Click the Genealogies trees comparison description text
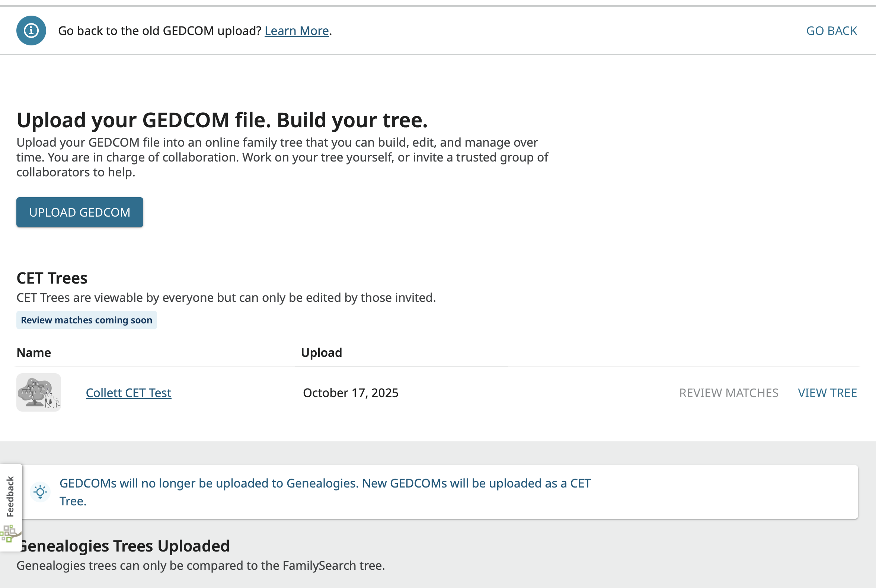The image size is (876, 588). pos(201,566)
